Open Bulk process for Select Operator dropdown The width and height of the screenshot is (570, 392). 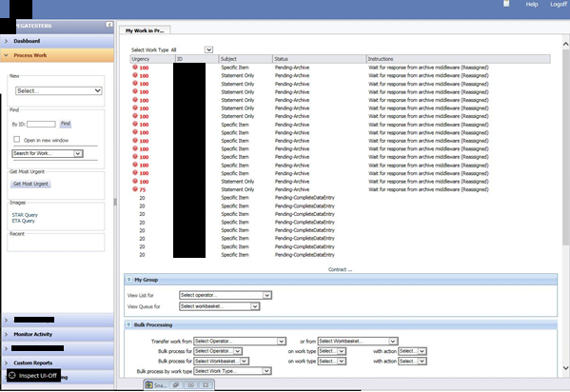(218, 351)
